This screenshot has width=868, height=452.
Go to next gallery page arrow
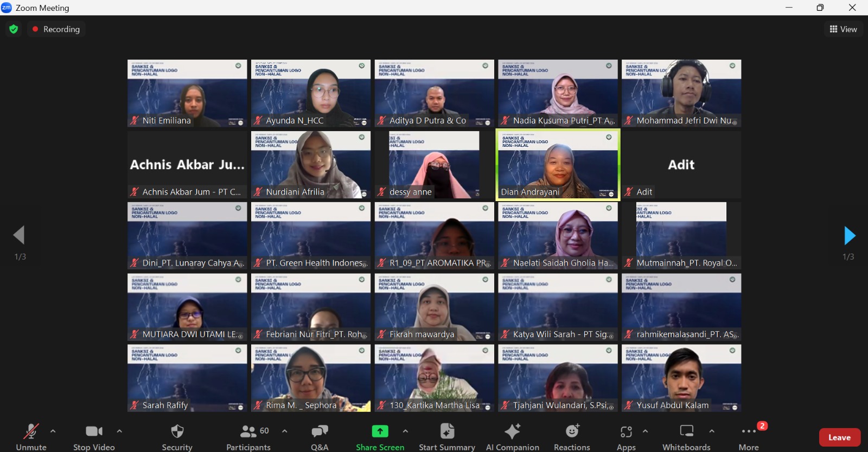click(x=850, y=236)
